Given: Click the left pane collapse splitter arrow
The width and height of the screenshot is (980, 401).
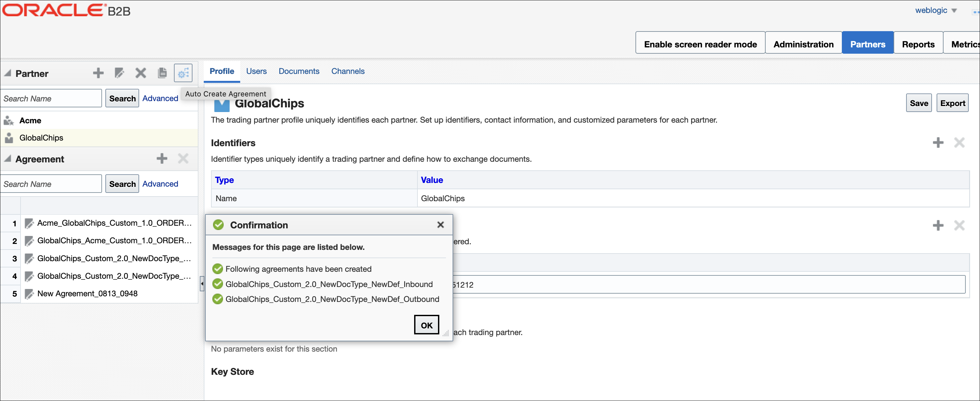Looking at the screenshot, I should coord(202,283).
